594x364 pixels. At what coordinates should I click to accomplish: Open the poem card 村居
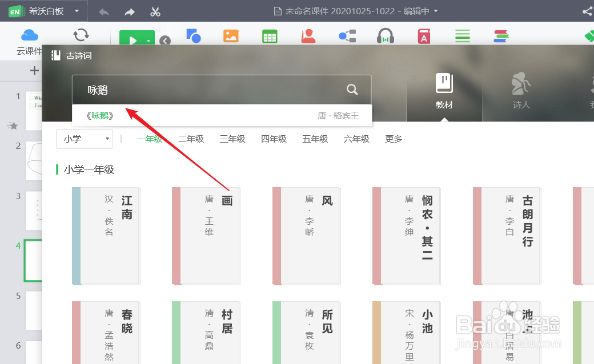pos(206,333)
